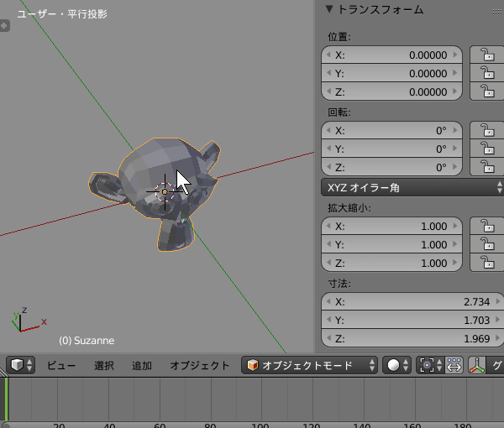
Task: Click the ユーザー・平行投影 view label
Action: coord(62,14)
